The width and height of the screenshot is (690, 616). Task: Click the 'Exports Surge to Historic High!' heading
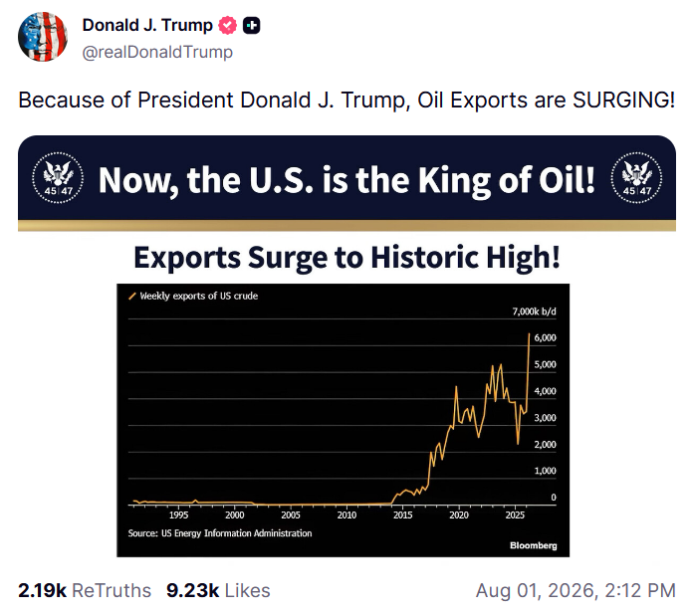tap(346, 257)
